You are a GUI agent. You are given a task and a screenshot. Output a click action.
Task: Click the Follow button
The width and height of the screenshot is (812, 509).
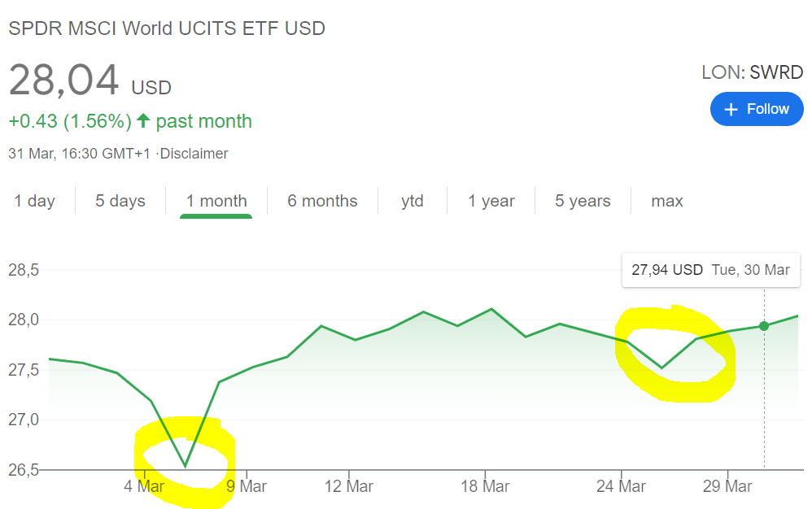pyautogui.click(x=757, y=109)
